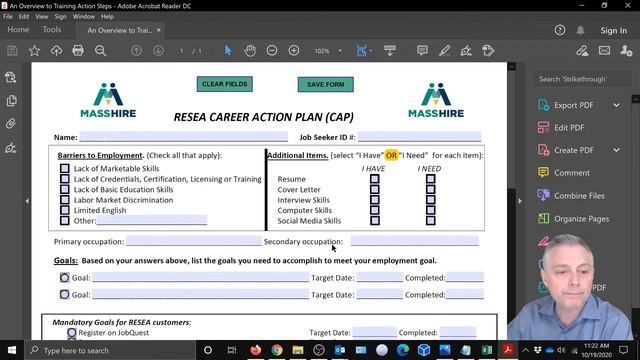Zoom out with the minus icon
The width and height of the screenshot is (640, 360).
pyautogui.click(x=272, y=51)
